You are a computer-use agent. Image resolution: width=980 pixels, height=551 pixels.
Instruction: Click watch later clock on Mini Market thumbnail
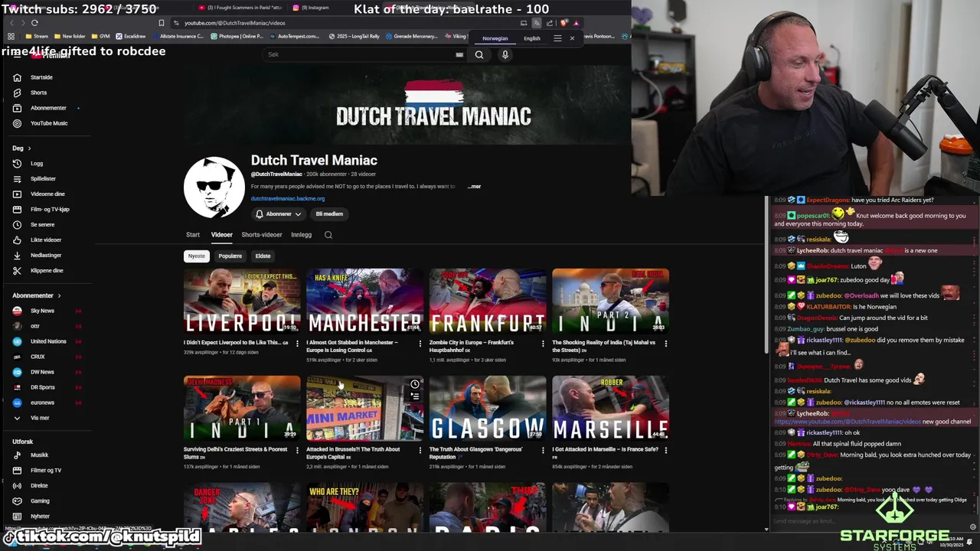(415, 384)
